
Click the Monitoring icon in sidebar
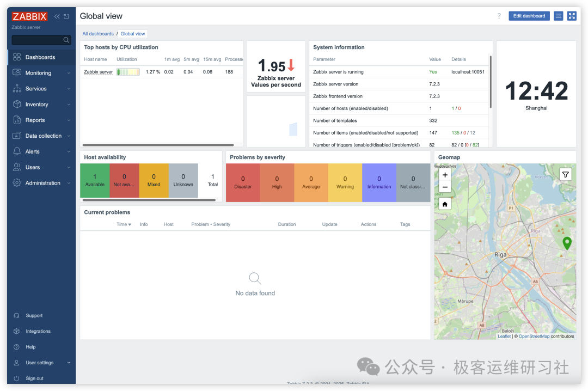[x=17, y=73]
